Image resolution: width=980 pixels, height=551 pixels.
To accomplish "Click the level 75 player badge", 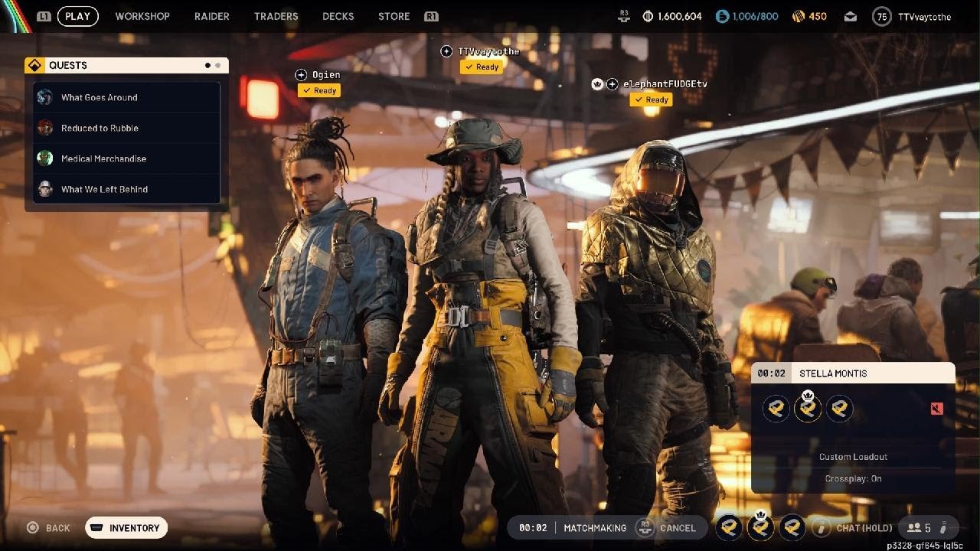I will [x=882, y=16].
